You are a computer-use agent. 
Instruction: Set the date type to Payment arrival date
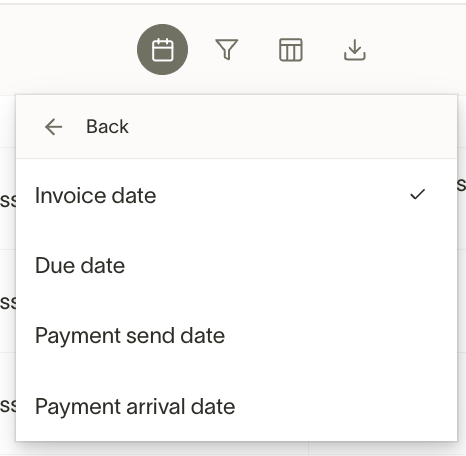pos(236,407)
